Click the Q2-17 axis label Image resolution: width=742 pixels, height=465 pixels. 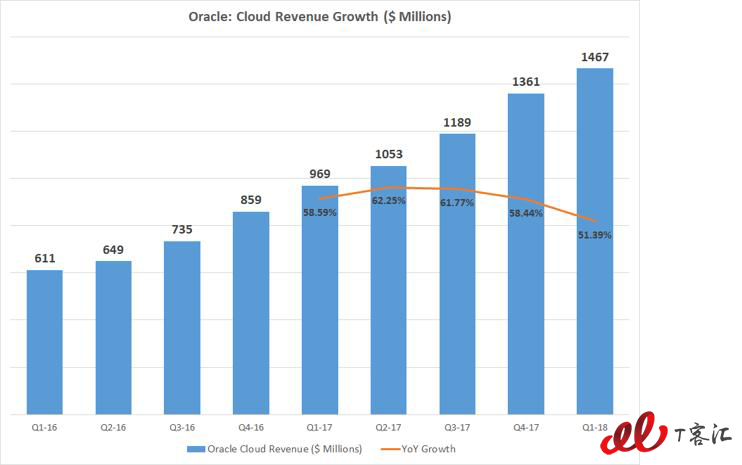[389, 428]
